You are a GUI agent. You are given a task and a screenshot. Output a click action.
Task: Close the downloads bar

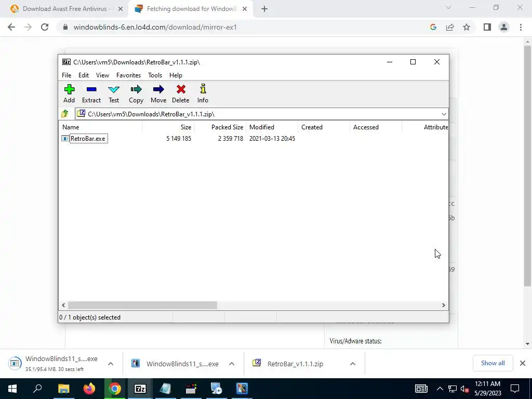(523, 363)
